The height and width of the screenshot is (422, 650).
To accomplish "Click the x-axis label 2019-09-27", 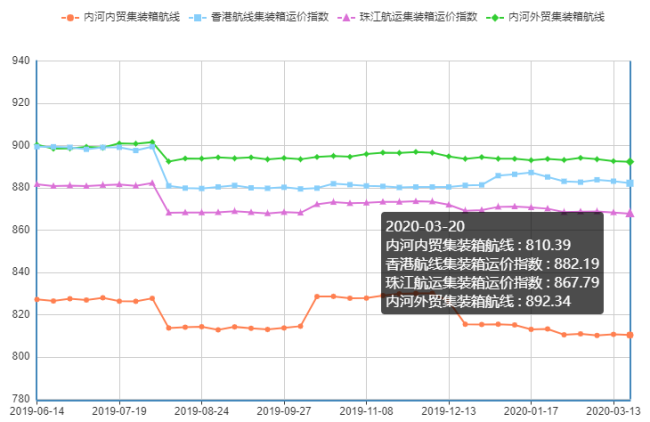I will pos(284,411).
